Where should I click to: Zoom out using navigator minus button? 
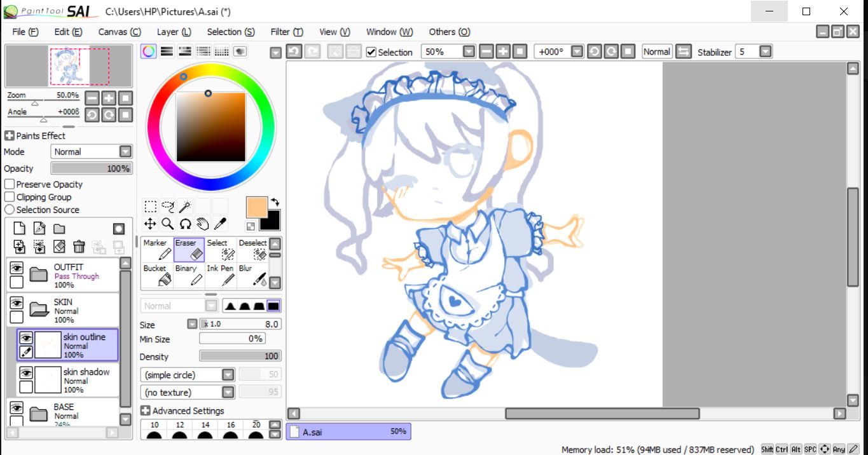(x=92, y=98)
